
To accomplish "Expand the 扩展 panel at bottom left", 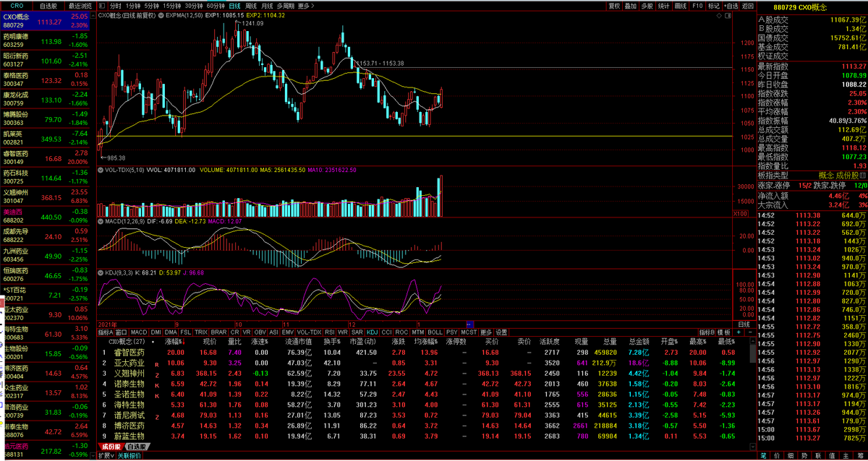I will pos(106,456).
